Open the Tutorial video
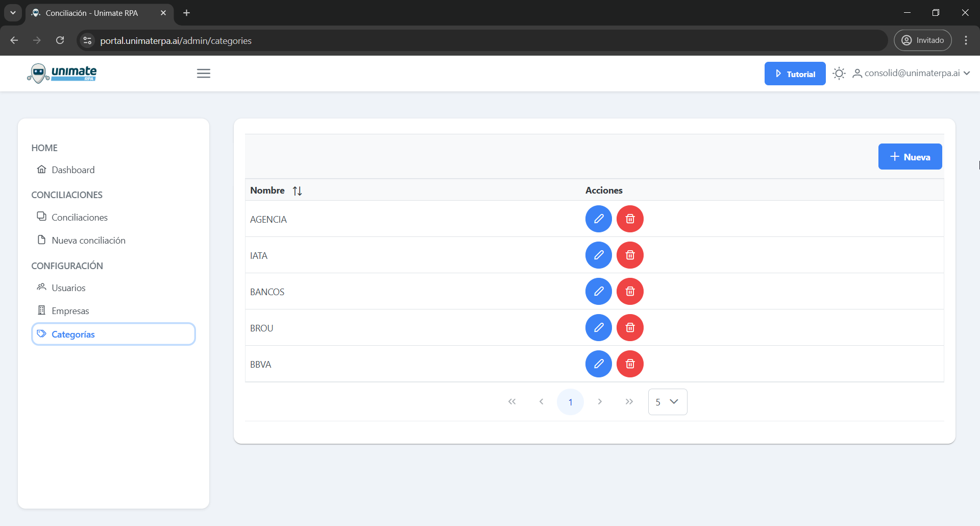The height and width of the screenshot is (526, 980). click(795, 74)
